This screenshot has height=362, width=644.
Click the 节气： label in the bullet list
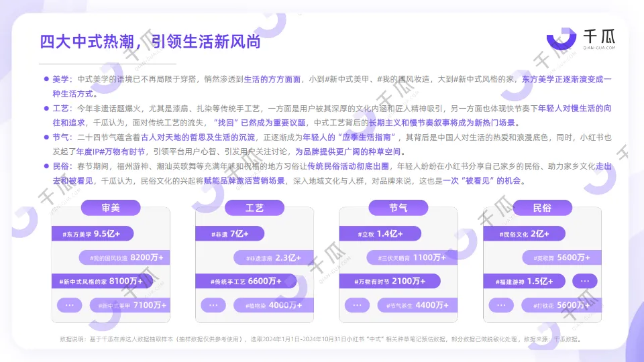click(x=62, y=137)
